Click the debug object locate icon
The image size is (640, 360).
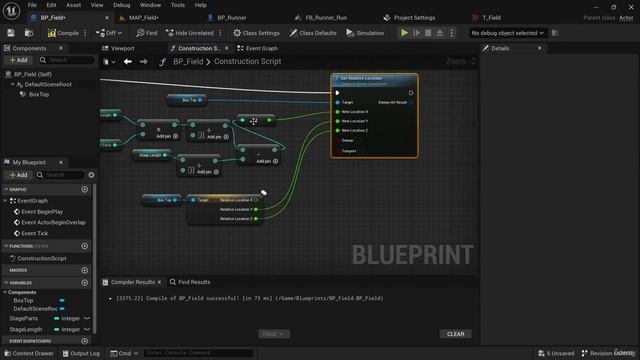point(555,33)
